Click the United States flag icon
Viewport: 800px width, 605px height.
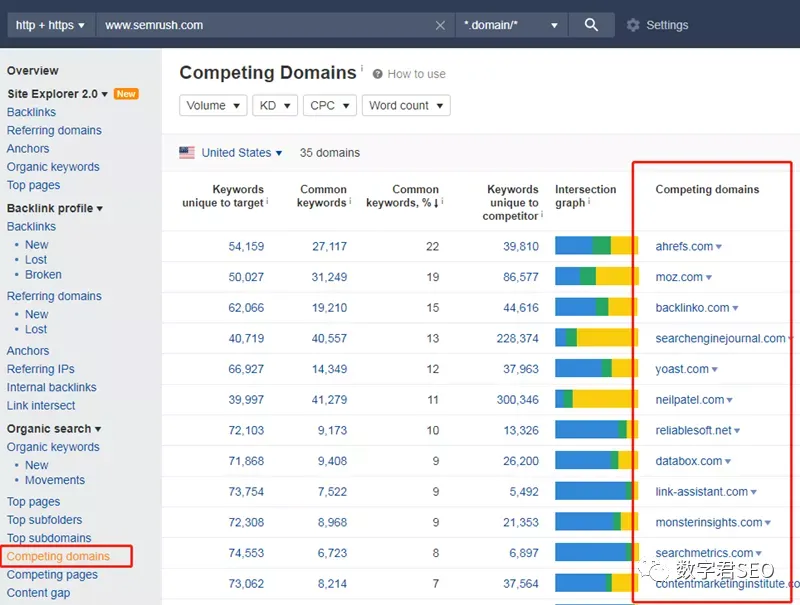pos(187,153)
